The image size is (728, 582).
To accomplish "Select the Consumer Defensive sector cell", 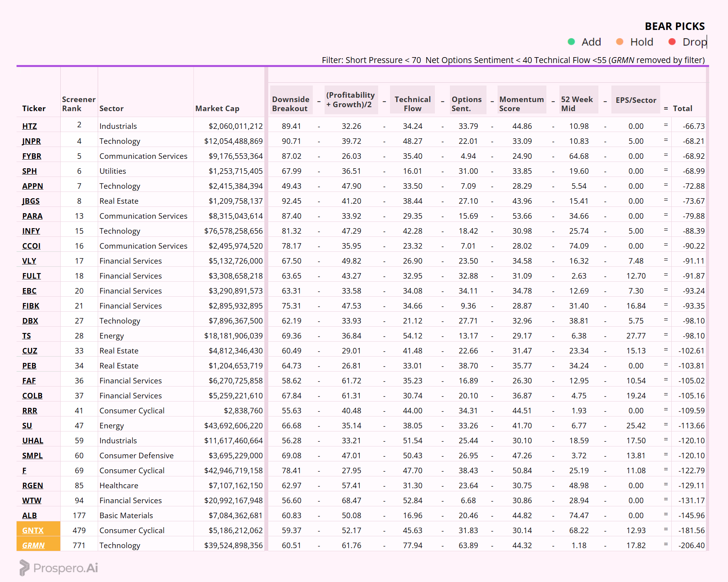I will [x=136, y=456].
